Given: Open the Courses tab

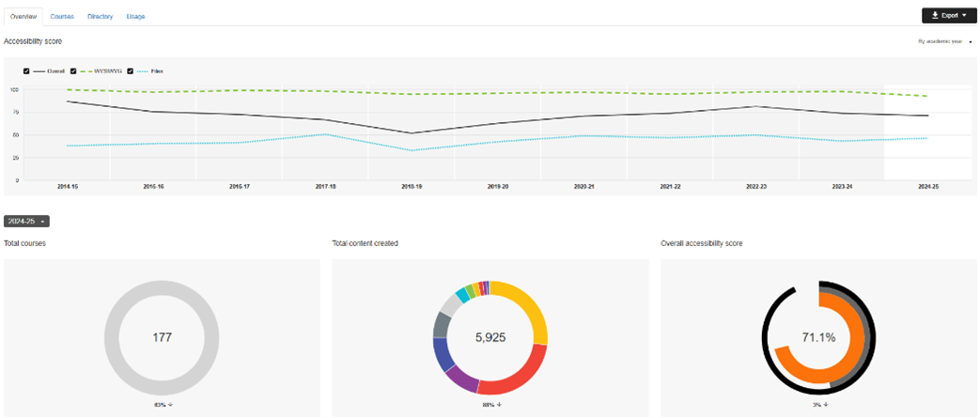Looking at the screenshot, I should [62, 16].
